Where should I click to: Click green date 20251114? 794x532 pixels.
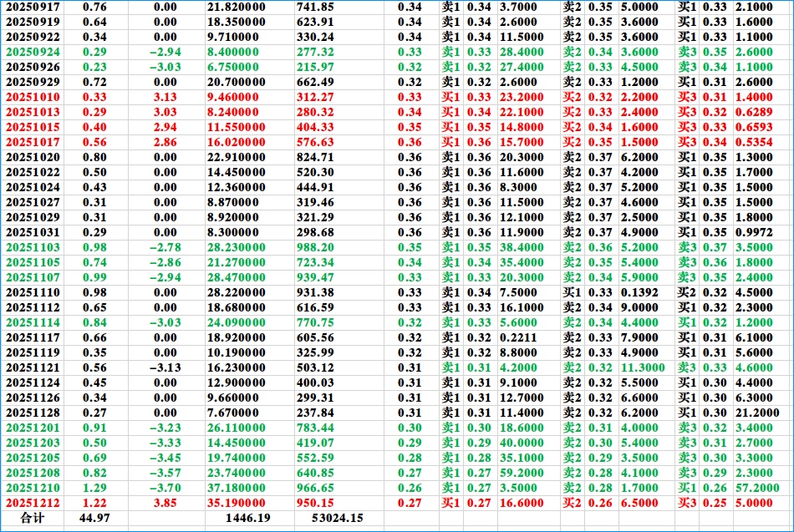pos(33,323)
